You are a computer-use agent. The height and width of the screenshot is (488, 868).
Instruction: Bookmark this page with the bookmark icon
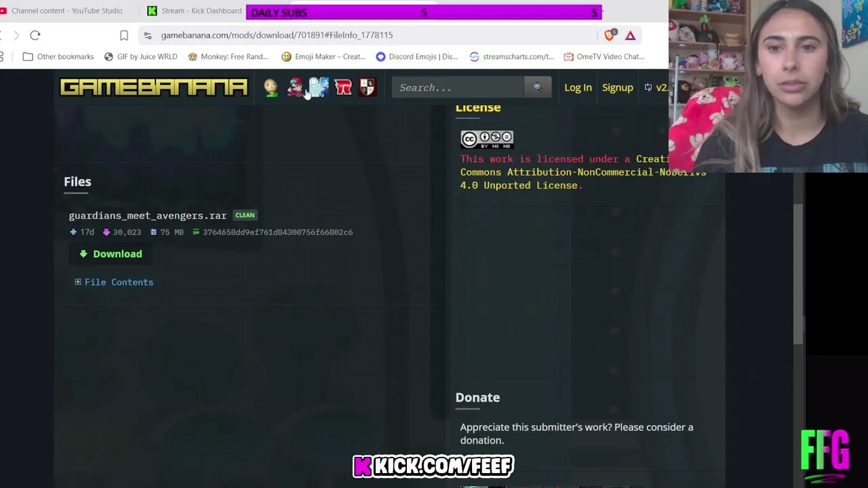click(x=124, y=35)
